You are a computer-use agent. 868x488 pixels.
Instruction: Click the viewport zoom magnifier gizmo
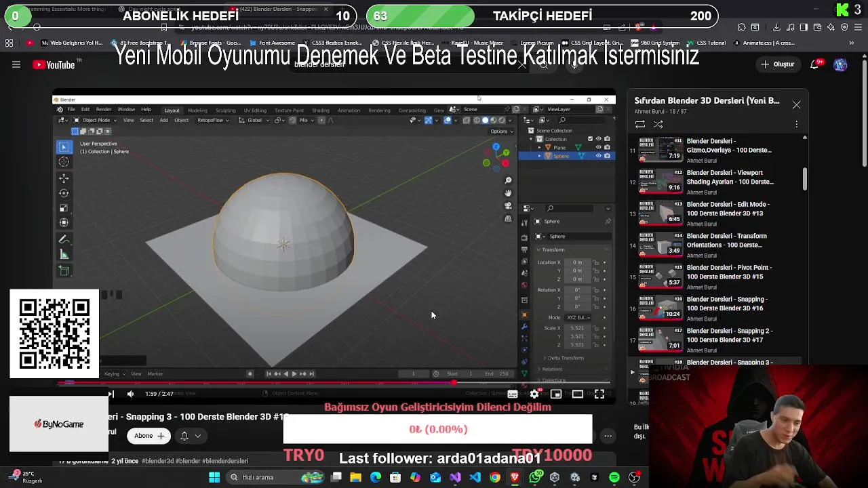[x=508, y=180]
